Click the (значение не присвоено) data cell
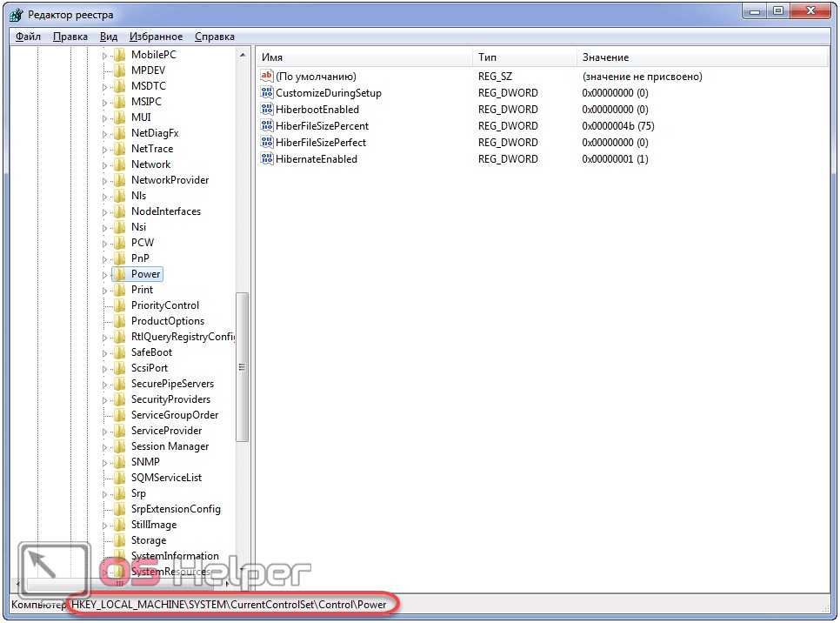This screenshot has height=623, width=840. point(642,77)
